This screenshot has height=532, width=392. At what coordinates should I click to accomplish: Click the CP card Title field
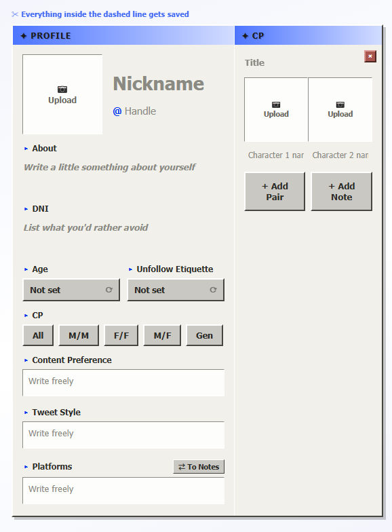pos(254,62)
